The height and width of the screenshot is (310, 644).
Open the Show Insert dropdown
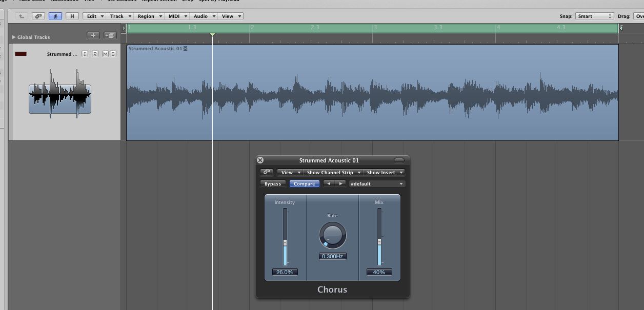tap(384, 173)
